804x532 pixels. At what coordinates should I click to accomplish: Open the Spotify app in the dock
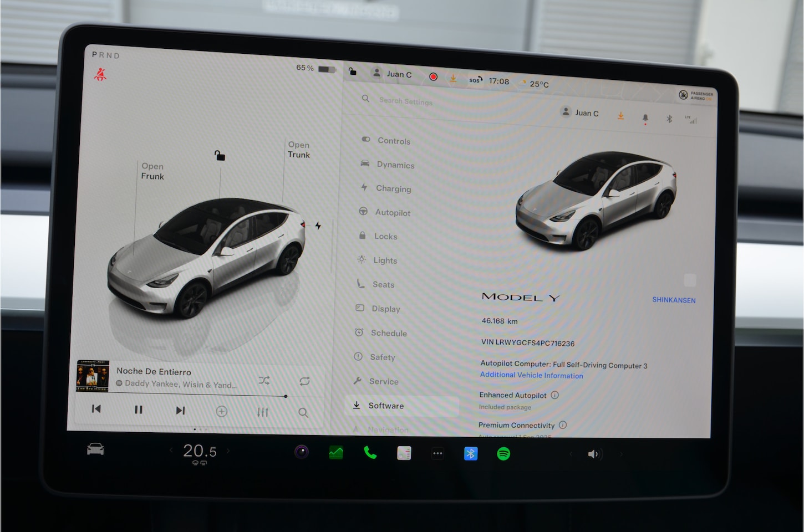503,454
